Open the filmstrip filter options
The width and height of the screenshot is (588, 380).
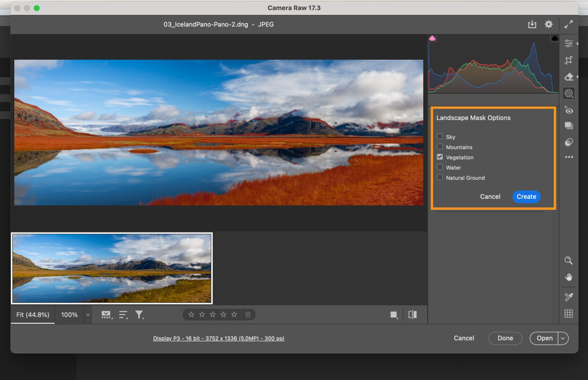140,315
